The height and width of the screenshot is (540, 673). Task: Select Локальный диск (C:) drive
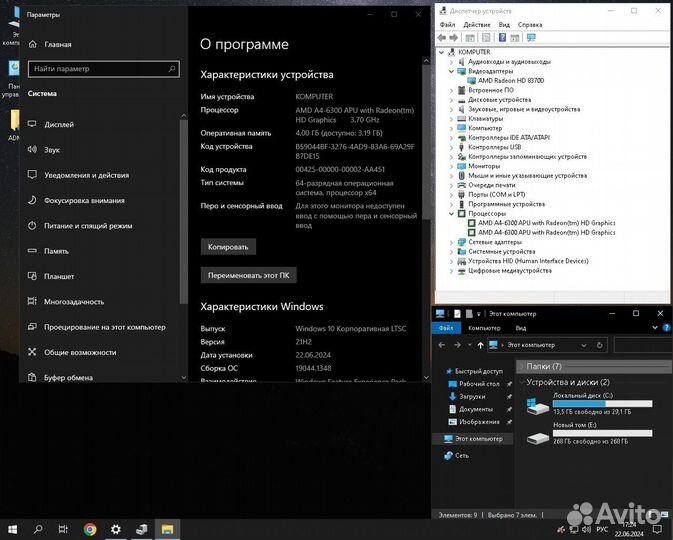click(x=589, y=403)
